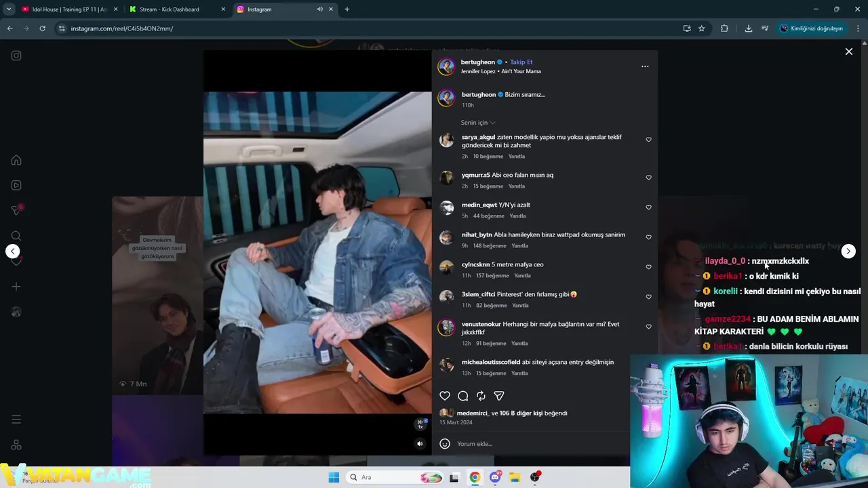Image resolution: width=868 pixels, height=488 pixels.
Task: Open the Jennifer Lopez audio link
Action: 501,71
